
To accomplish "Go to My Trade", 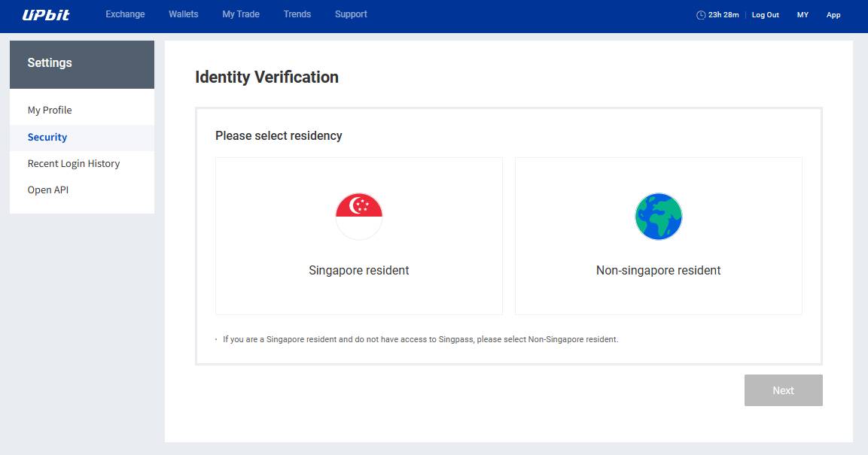I will pyautogui.click(x=241, y=14).
